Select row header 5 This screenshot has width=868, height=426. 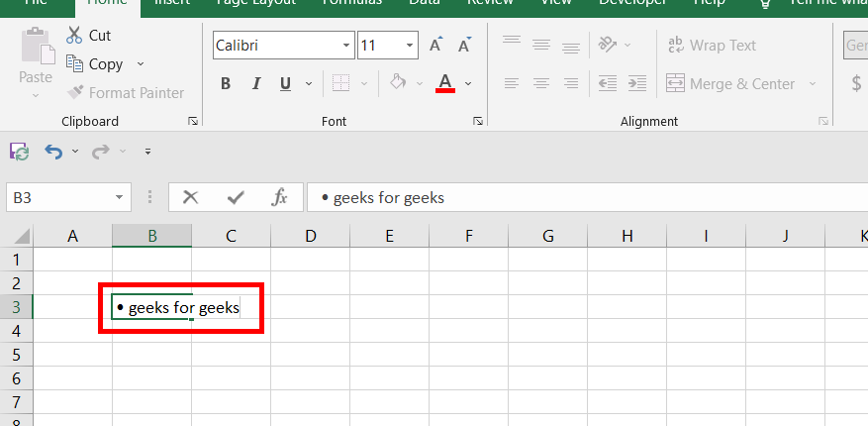(x=16, y=355)
